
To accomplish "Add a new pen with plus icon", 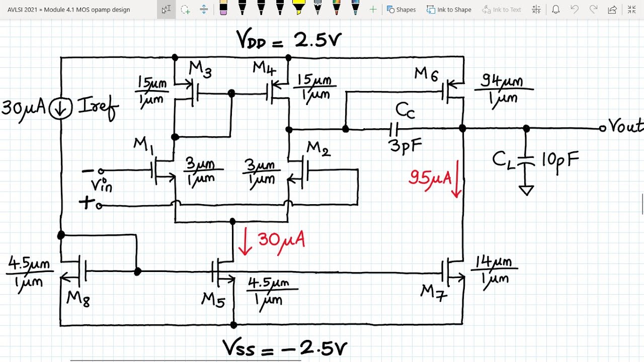I will 373,10.
